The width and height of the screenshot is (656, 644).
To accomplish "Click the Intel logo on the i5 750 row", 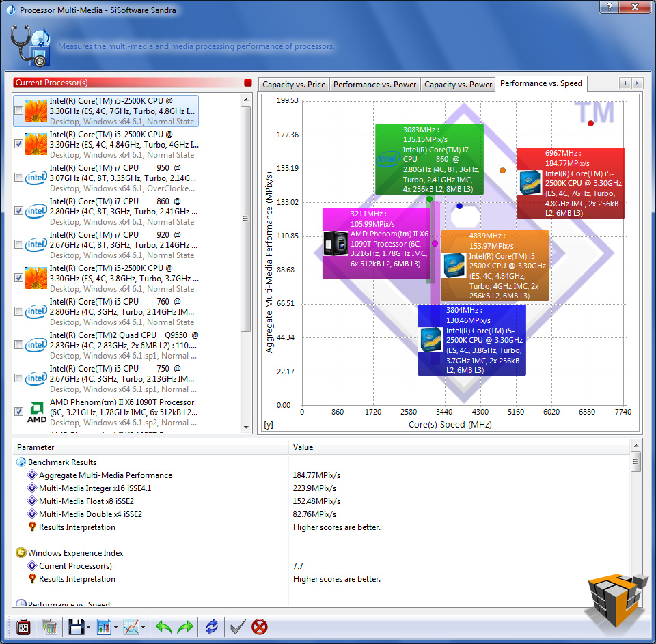I will point(36,378).
